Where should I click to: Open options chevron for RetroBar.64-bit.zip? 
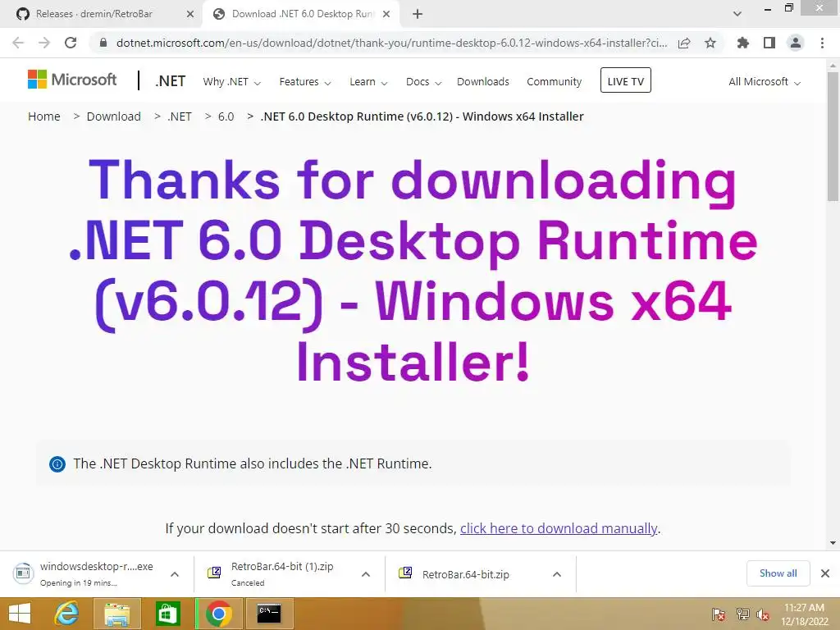[557, 574]
